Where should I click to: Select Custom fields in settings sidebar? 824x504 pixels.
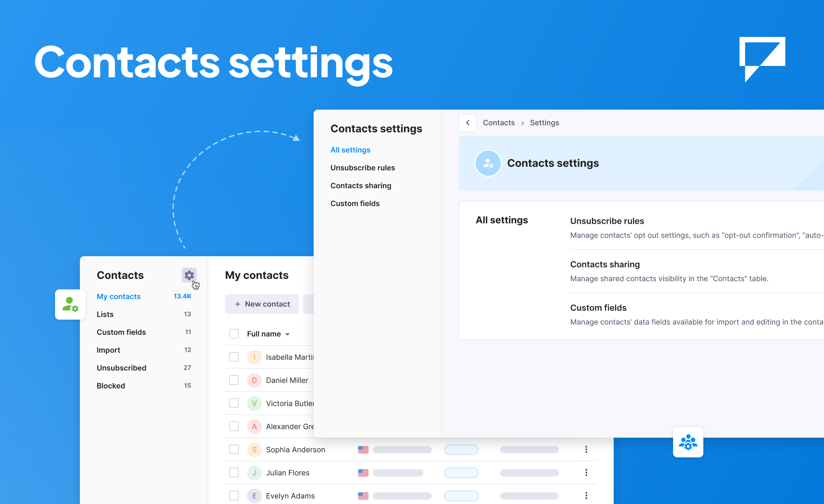point(355,203)
